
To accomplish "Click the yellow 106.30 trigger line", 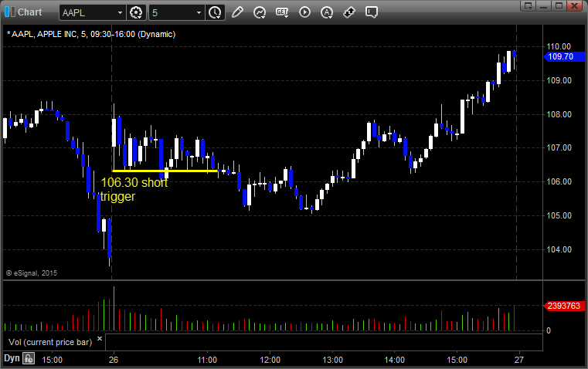I will pyautogui.click(x=165, y=171).
